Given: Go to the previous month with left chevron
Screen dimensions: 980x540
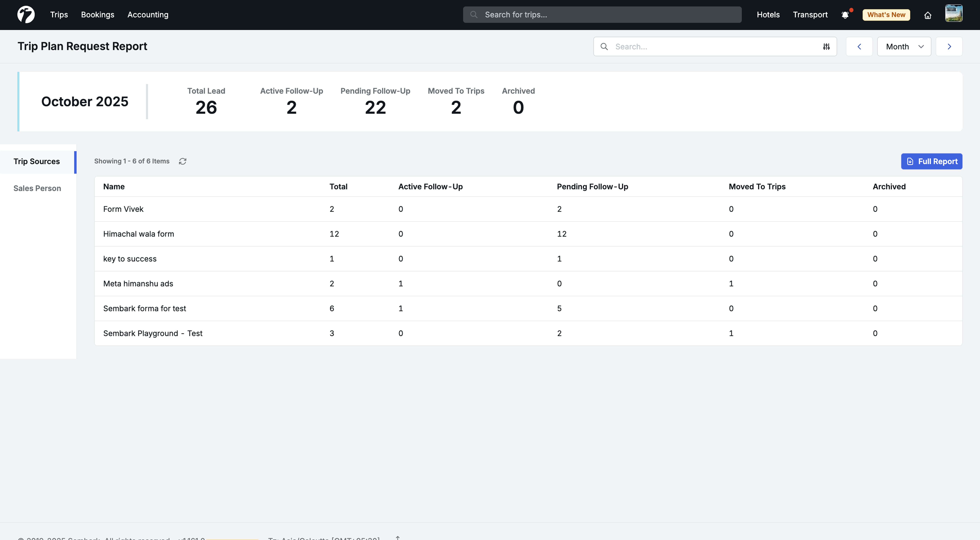Looking at the screenshot, I should [859, 46].
